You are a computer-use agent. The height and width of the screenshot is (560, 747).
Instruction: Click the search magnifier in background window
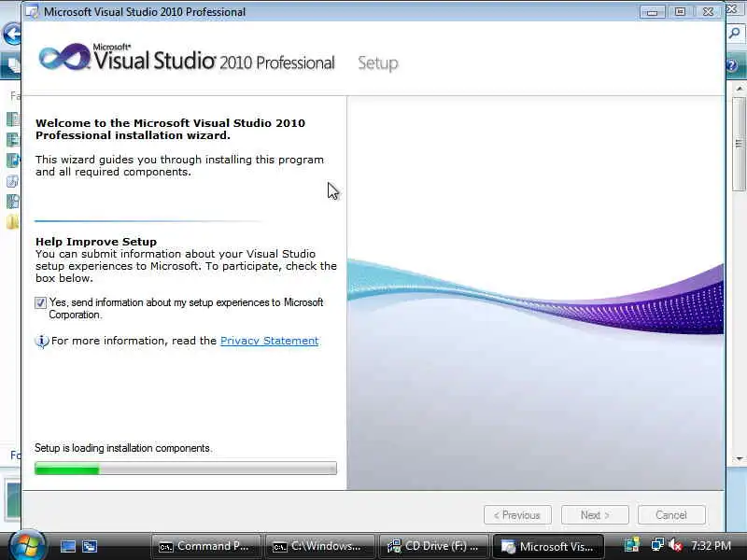pos(736,34)
